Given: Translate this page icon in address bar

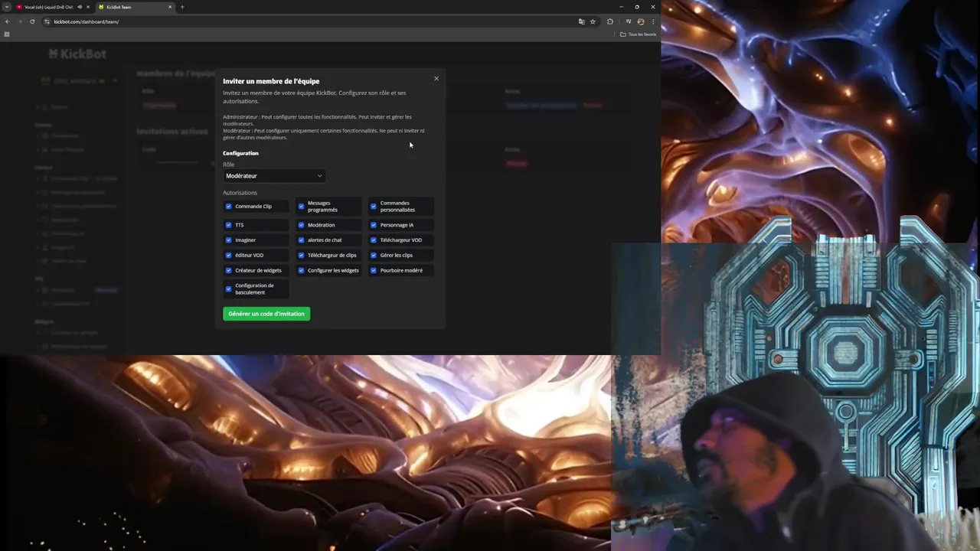Looking at the screenshot, I should (582, 21).
